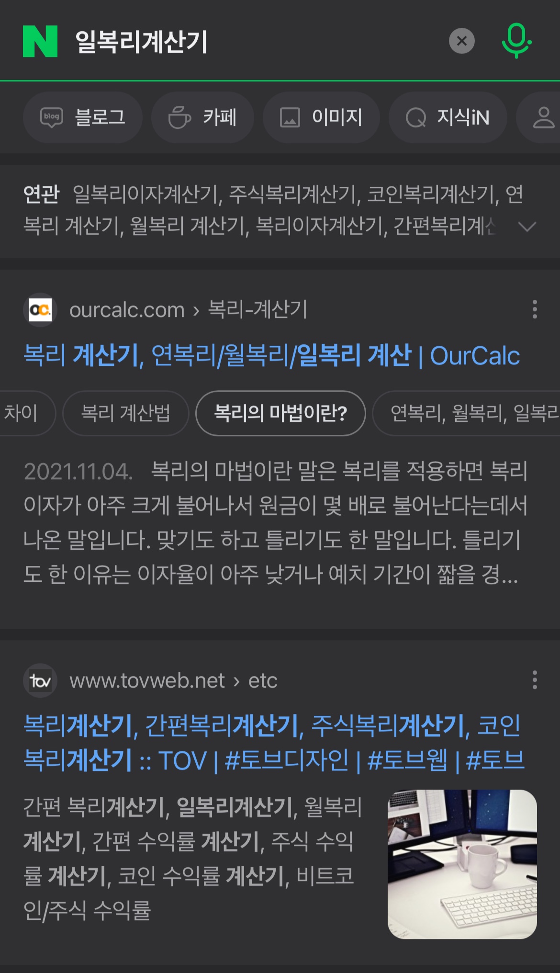Select the 이미지 tab
This screenshot has width=560, height=973.
pyautogui.click(x=321, y=117)
